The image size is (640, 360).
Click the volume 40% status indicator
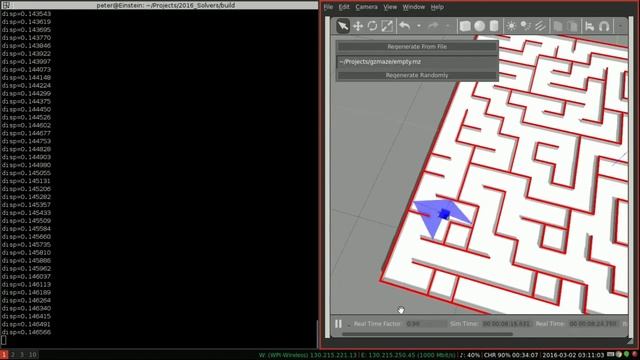pyautogui.click(x=470, y=355)
